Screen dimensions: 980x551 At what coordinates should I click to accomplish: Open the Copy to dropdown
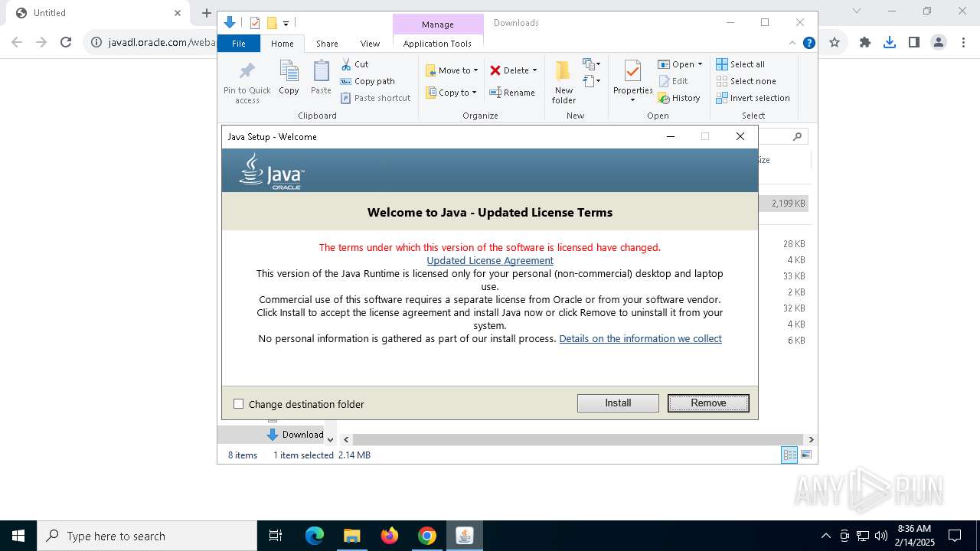pyautogui.click(x=451, y=93)
